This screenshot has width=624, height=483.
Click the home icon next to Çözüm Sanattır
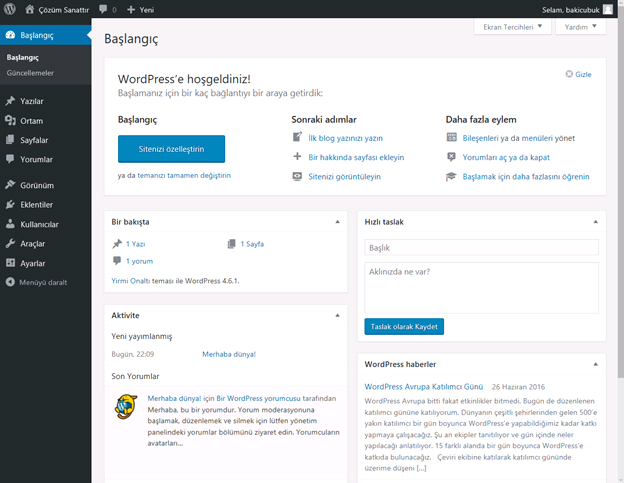tap(29, 9)
